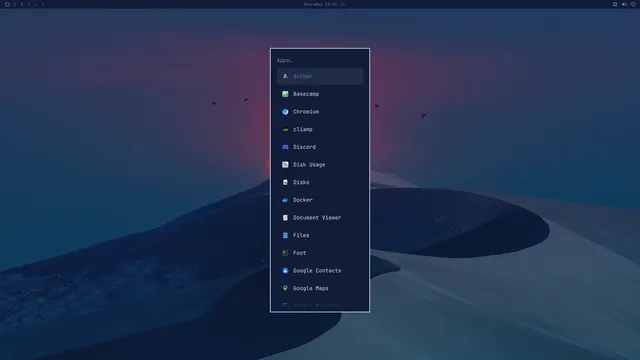This screenshot has width=640, height=360.
Task: Click the Disk Usage icon
Action: [x=285, y=164]
